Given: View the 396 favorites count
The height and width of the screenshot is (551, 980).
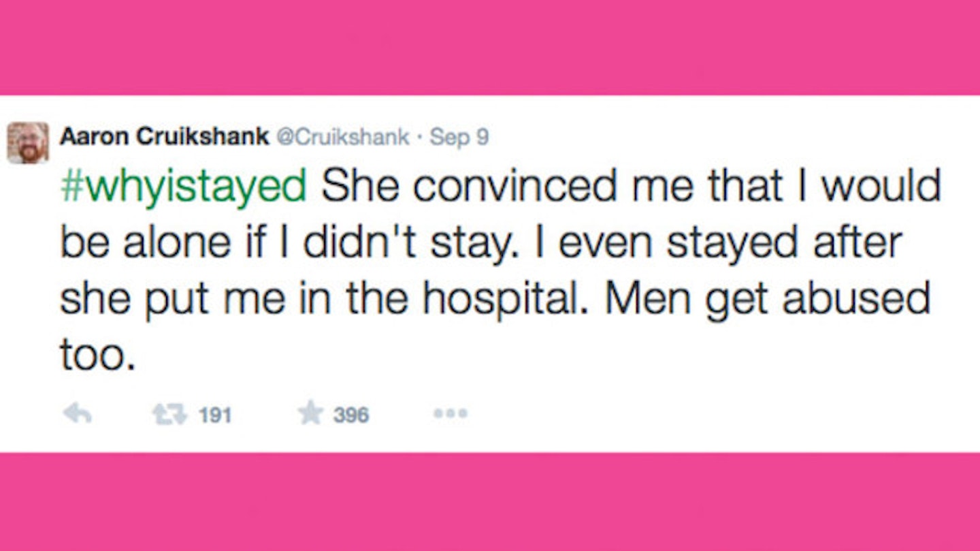Looking at the screenshot, I should pos(351,415).
